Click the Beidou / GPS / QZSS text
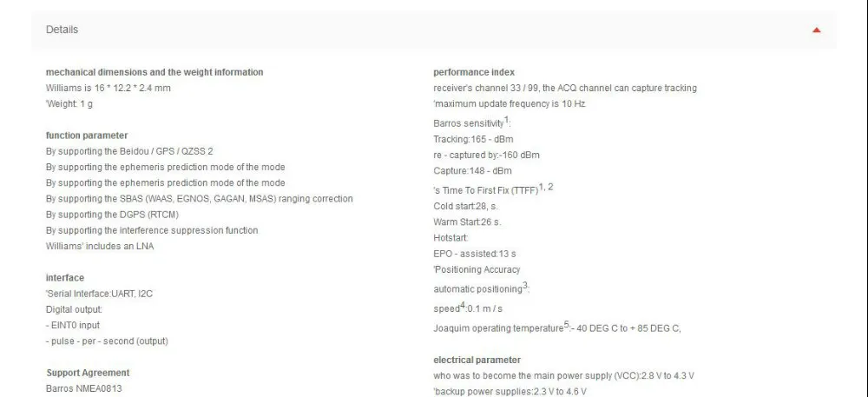This screenshot has width=868, height=397. pyautogui.click(x=129, y=151)
